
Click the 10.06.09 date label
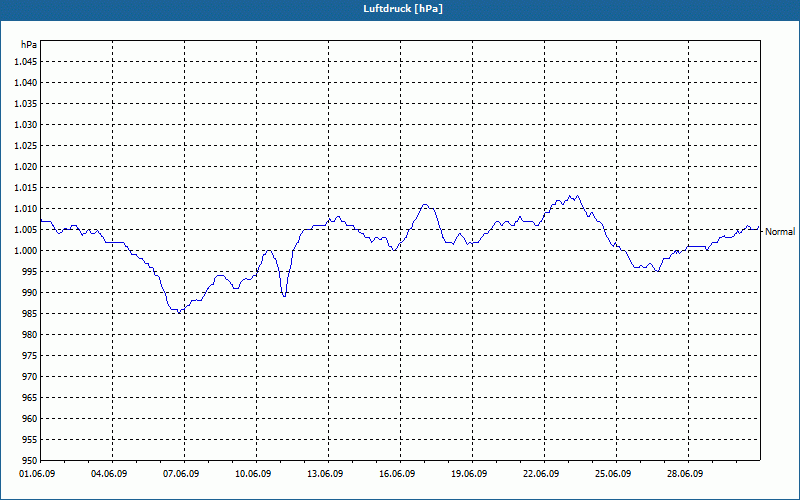point(253,474)
